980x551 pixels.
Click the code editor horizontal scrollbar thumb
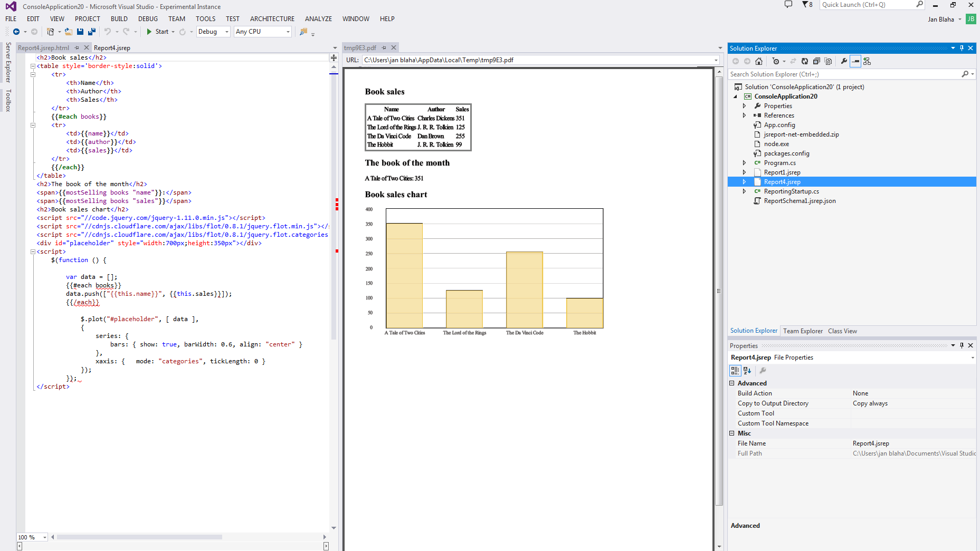pos(139,537)
